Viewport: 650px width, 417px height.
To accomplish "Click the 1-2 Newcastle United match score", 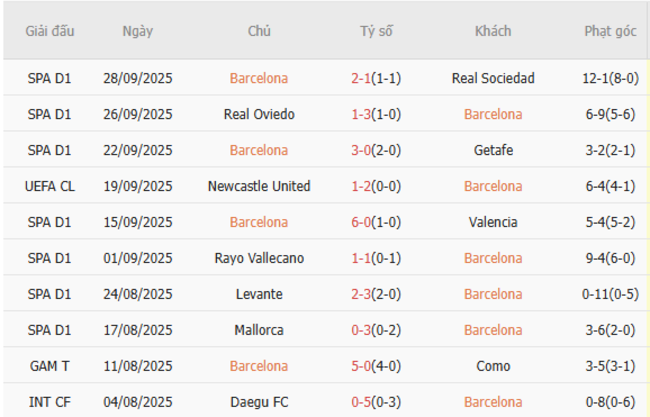I will point(361,186).
